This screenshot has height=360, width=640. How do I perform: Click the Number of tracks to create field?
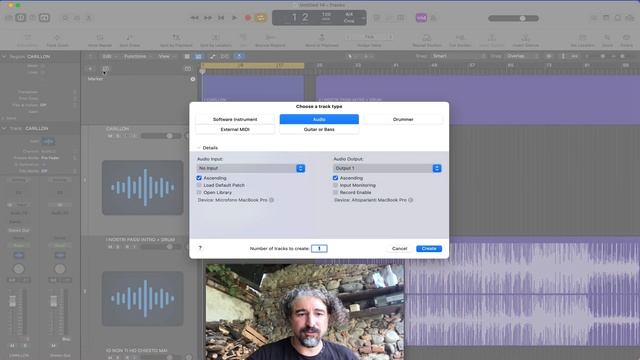[319, 248]
